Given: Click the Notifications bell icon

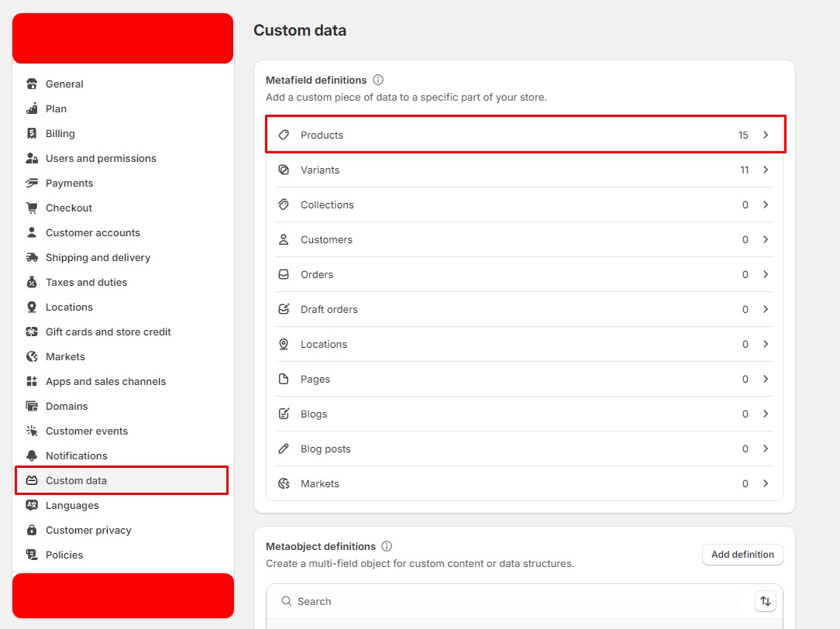Looking at the screenshot, I should coord(32,455).
